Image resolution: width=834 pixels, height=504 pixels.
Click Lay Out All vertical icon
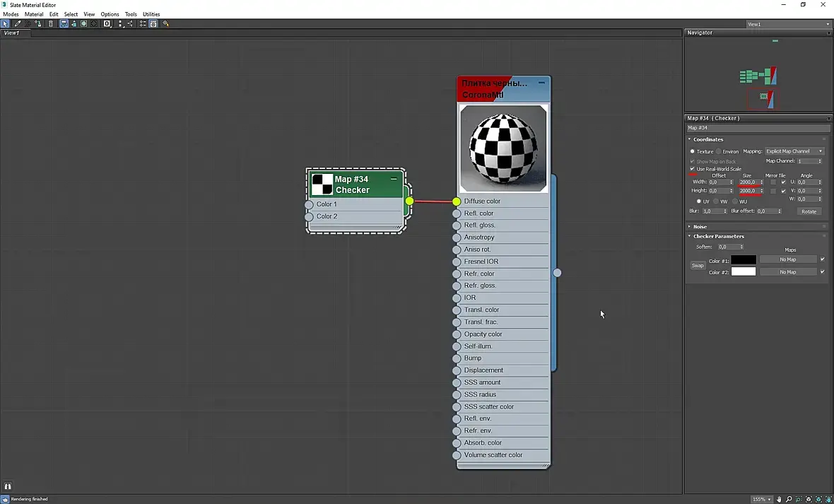point(120,23)
